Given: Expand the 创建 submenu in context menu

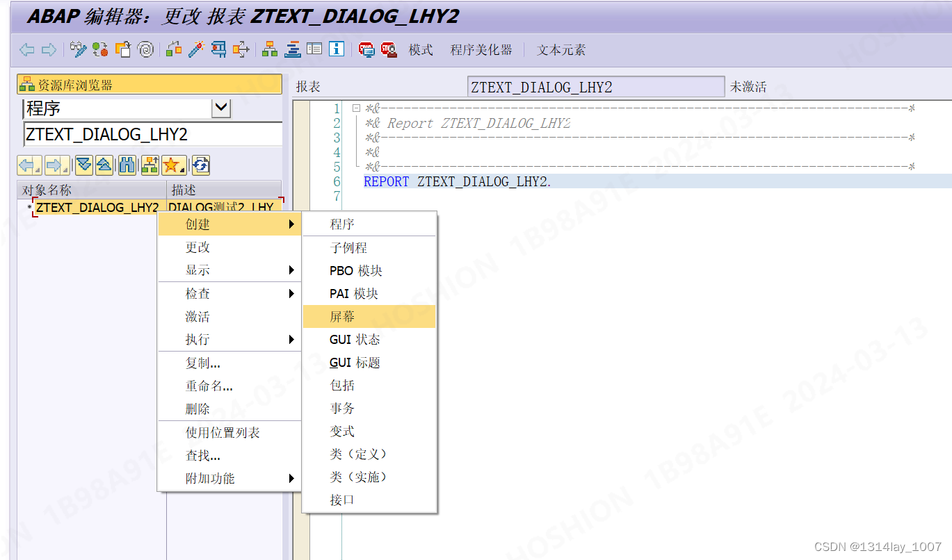Looking at the screenshot, I should point(197,224).
